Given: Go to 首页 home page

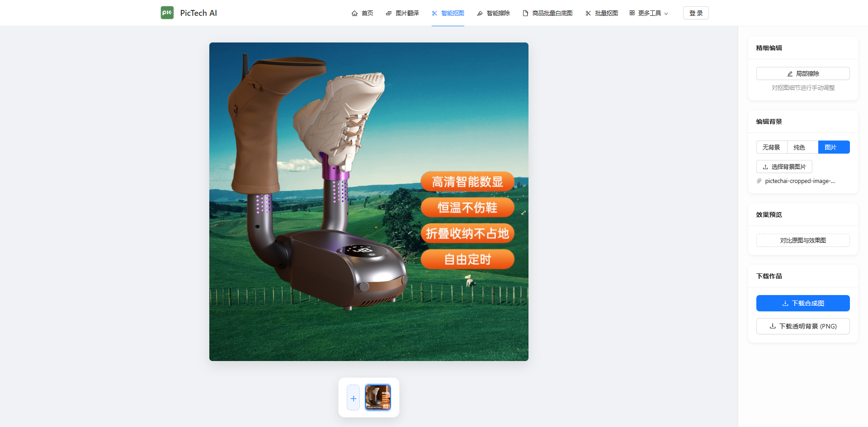Looking at the screenshot, I should 362,13.
